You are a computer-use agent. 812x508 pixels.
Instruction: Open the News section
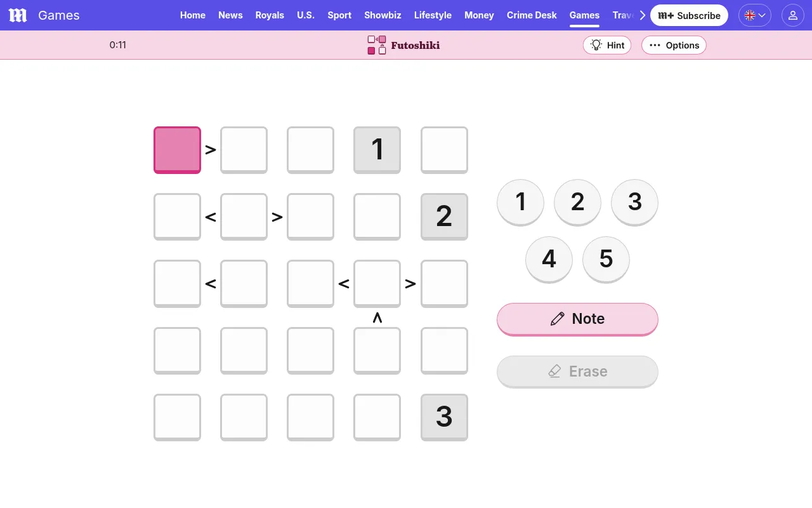tap(230, 15)
